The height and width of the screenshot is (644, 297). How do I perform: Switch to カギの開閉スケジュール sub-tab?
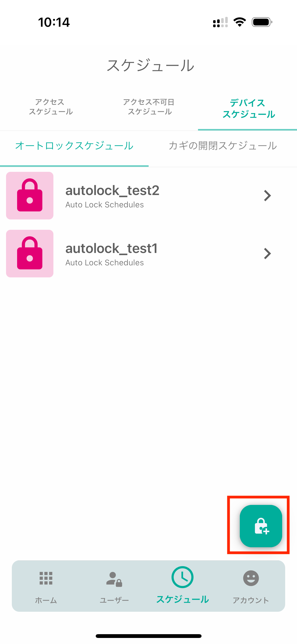(223, 146)
